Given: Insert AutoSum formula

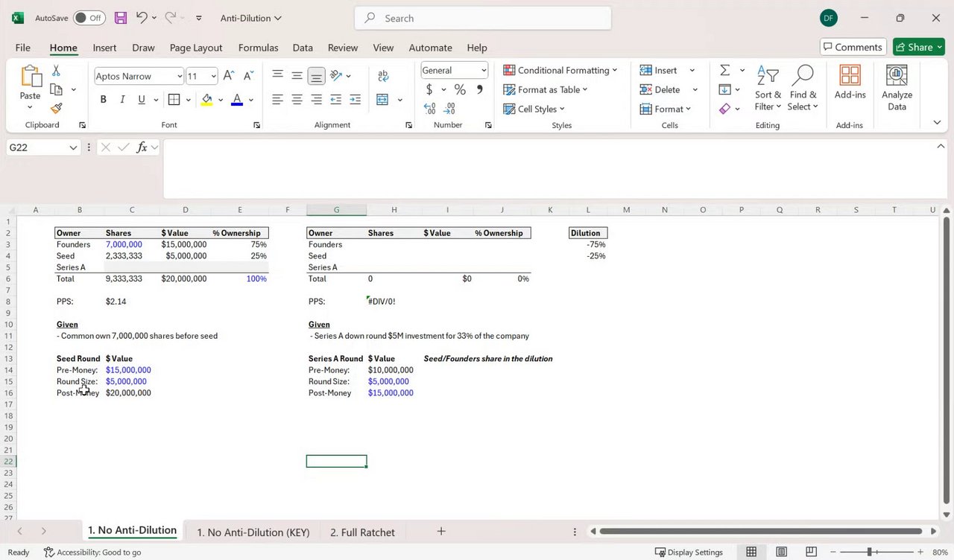Looking at the screenshot, I should [724, 70].
